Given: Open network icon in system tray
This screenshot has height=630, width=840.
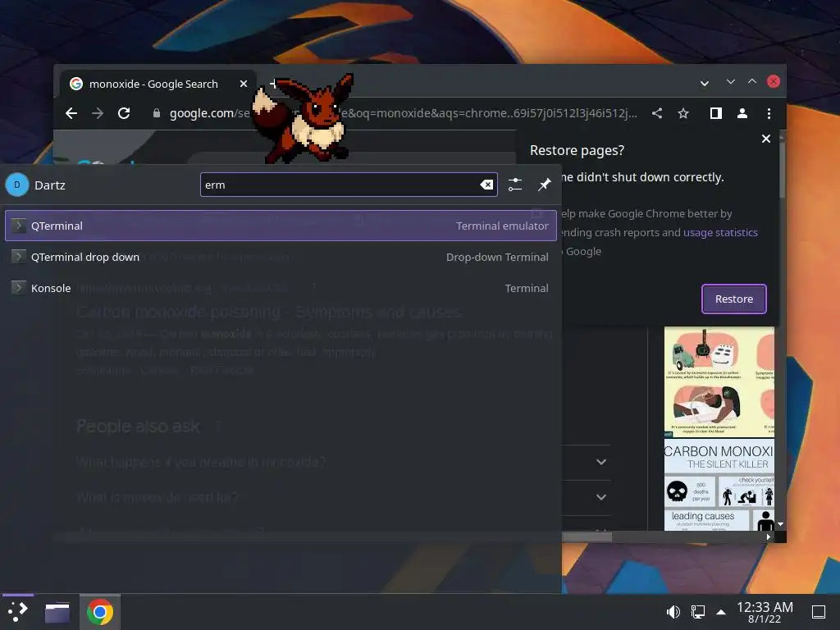Looking at the screenshot, I should [697, 612].
